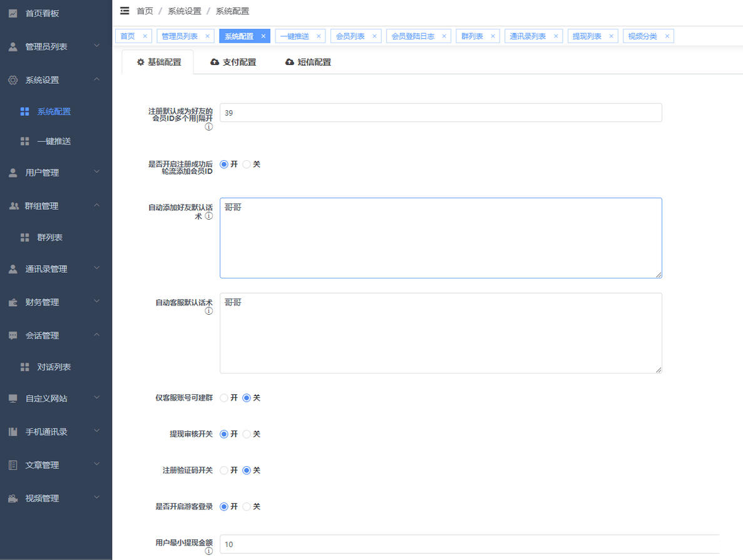The width and height of the screenshot is (743, 560).
Task: Expand the 用户管理 sidebar menu
Action: [x=56, y=173]
